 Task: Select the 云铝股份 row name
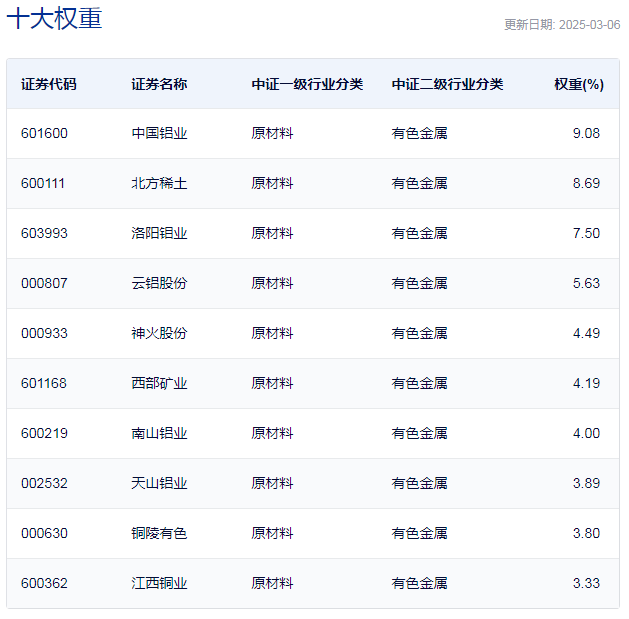(x=159, y=283)
